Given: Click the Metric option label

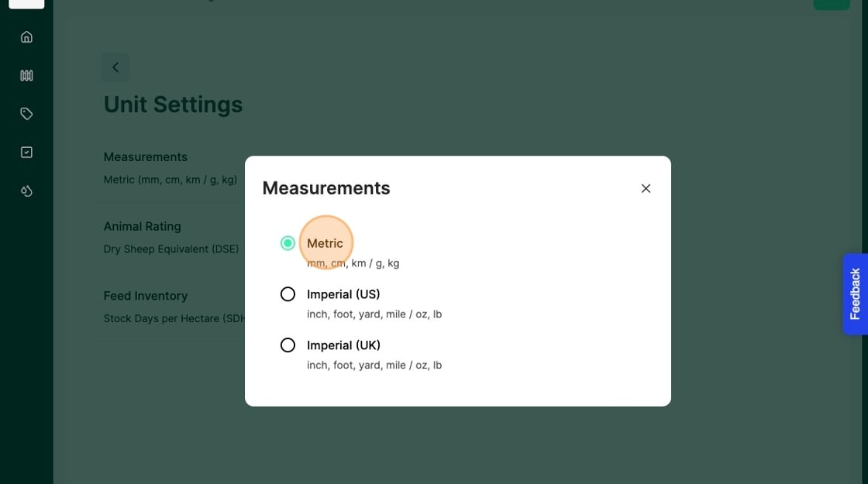Looking at the screenshot, I should 325,243.
